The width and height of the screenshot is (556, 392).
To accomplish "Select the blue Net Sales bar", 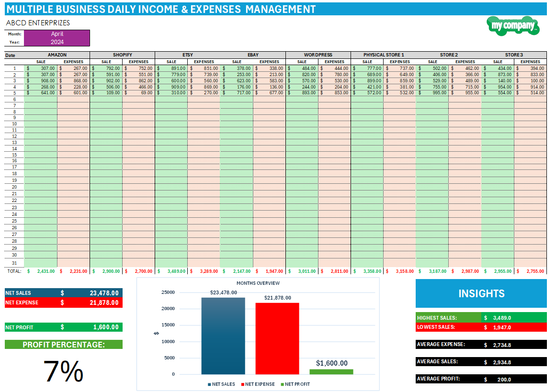I will [223, 336].
